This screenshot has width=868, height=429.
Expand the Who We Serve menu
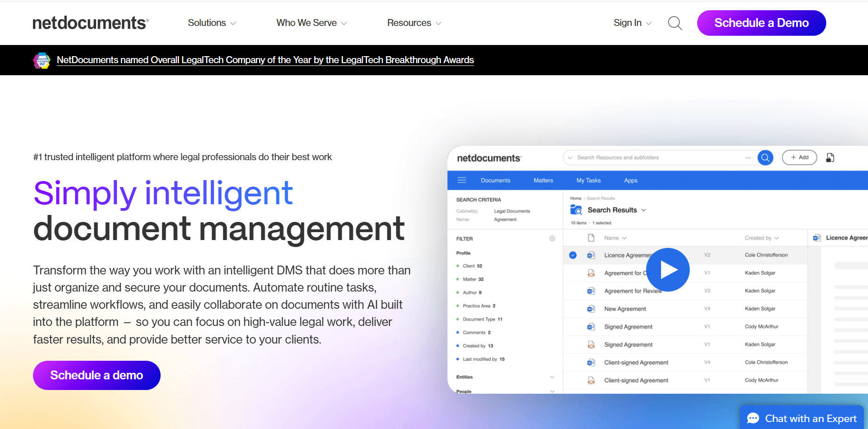point(311,23)
